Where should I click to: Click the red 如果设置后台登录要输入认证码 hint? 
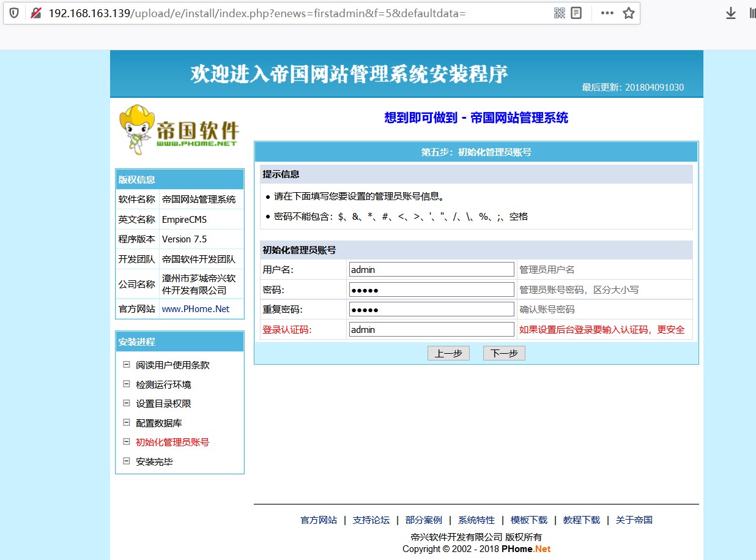click(x=602, y=329)
